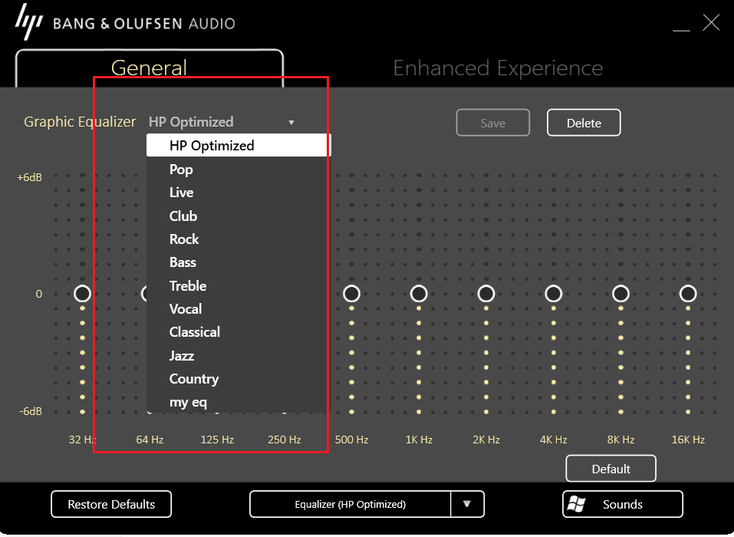Open the Sounds settings button

coord(623,504)
